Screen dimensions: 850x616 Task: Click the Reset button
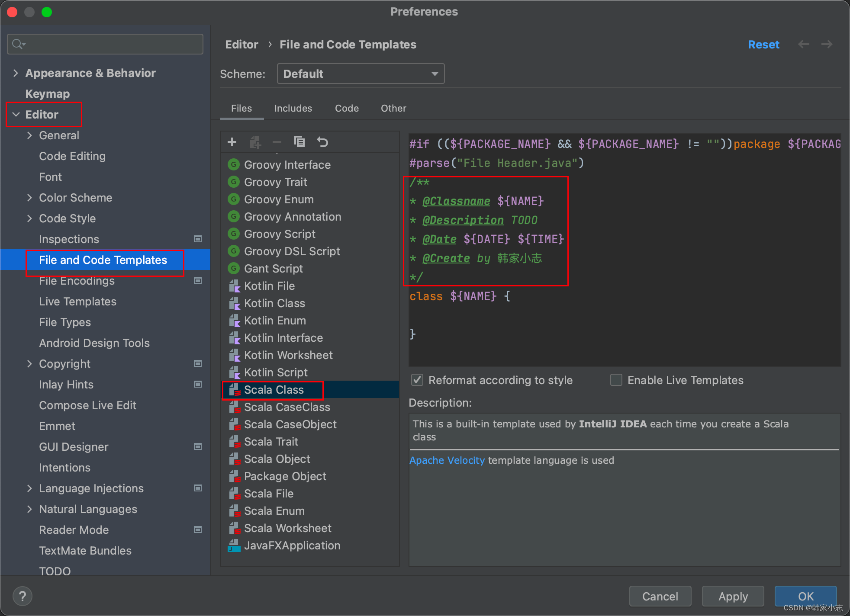763,45
